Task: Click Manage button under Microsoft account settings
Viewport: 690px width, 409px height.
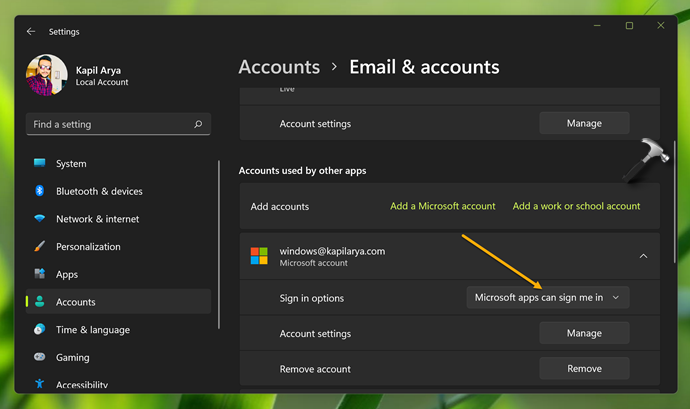Action: coord(584,334)
